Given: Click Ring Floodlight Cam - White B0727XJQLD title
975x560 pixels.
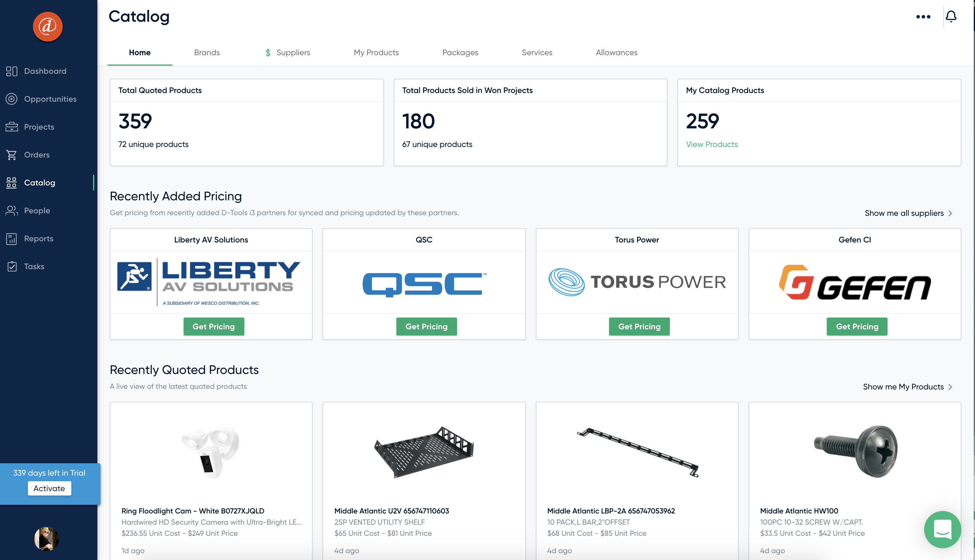Looking at the screenshot, I should (x=193, y=511).
